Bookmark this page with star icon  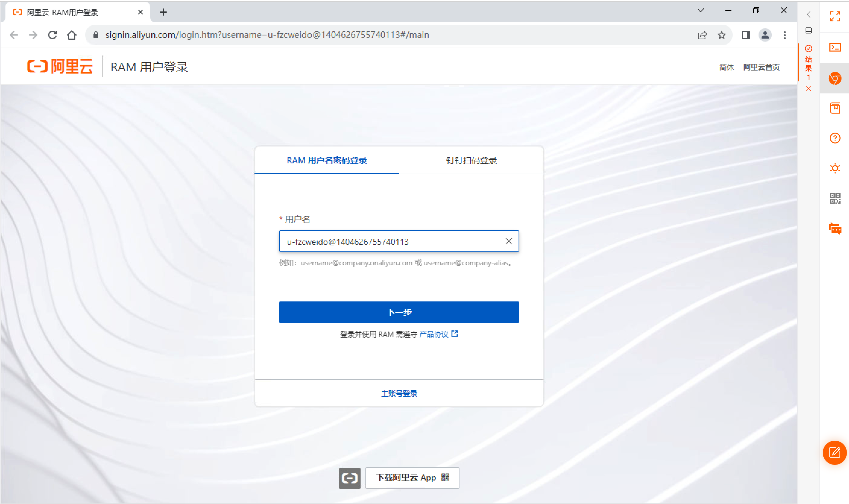722,35
